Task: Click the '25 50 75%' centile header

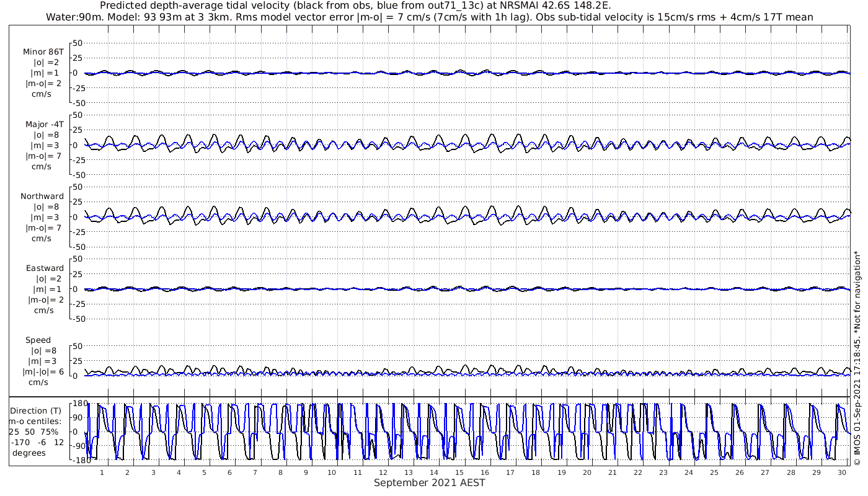Action: point(33,432)
